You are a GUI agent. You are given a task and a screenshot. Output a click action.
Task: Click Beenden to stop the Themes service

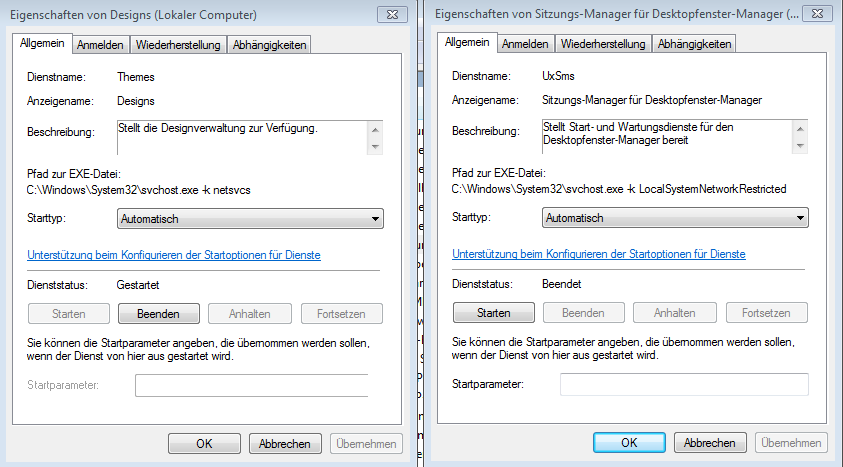coord(159,314)
